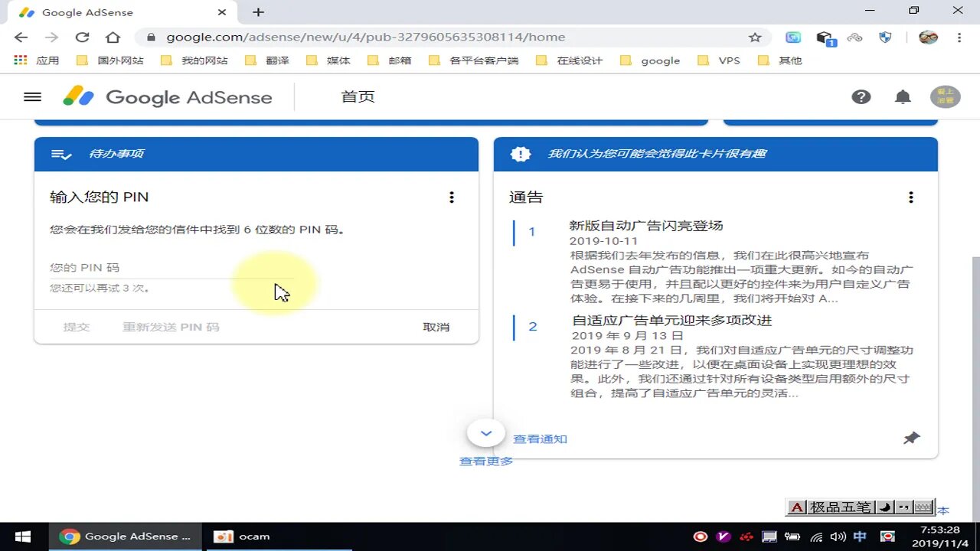Open the AdSense notifications bell
The image size is (980, 551).
[903, 97]
